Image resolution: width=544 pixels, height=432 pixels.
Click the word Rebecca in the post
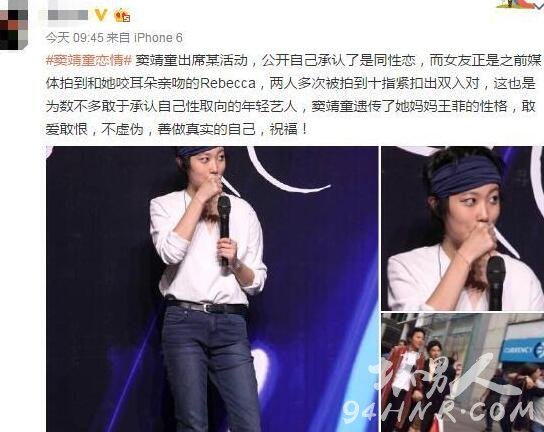click(228, 83)
